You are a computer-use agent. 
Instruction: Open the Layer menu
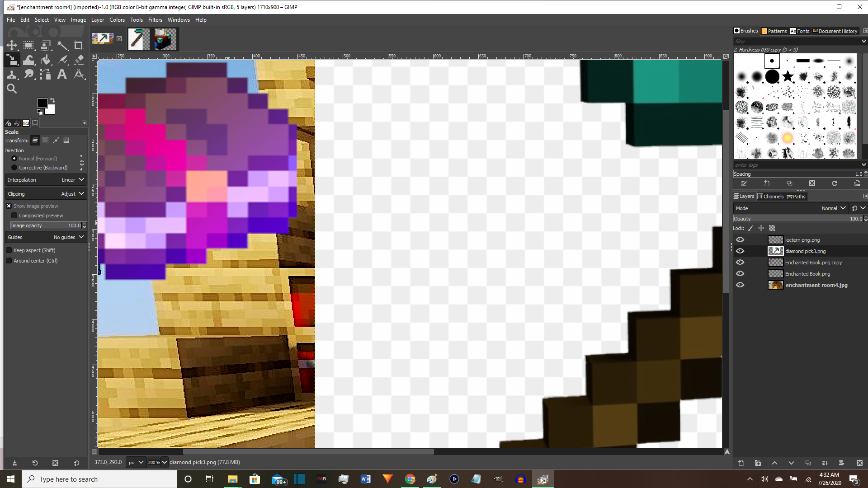coord(98,20)
